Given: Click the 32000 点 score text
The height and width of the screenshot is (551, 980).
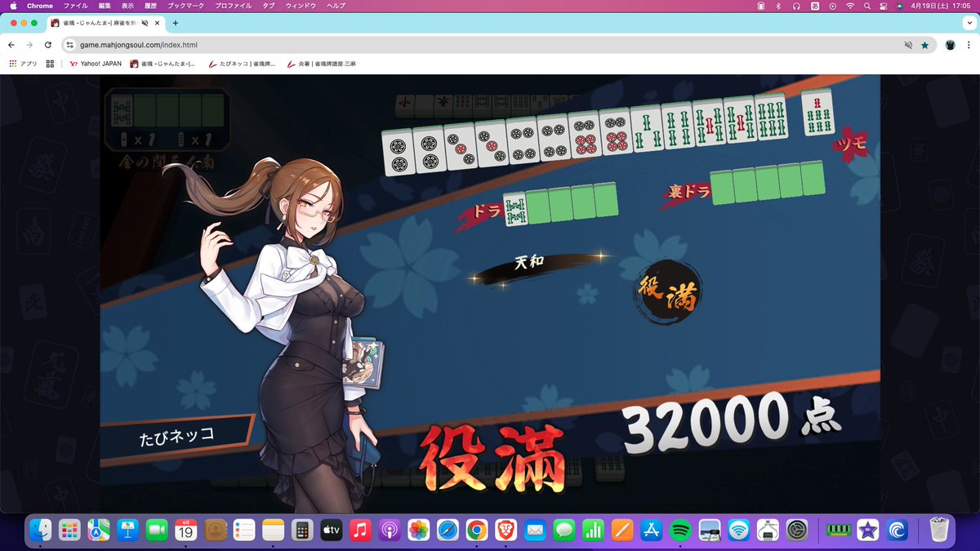Looking at the screenshot, I should pyautogui.click(x=732, y=424).
